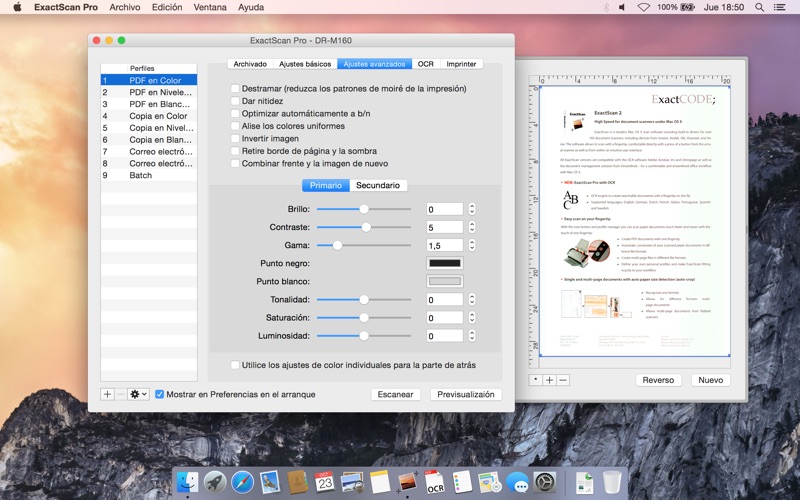This screenshot has width=800, height=500.
Task: Check Alise los colores uniformes
Action: pos(235,126)
